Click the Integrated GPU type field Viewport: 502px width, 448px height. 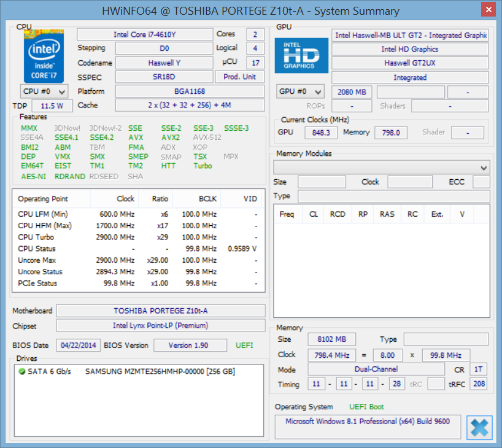click(410, 77)
